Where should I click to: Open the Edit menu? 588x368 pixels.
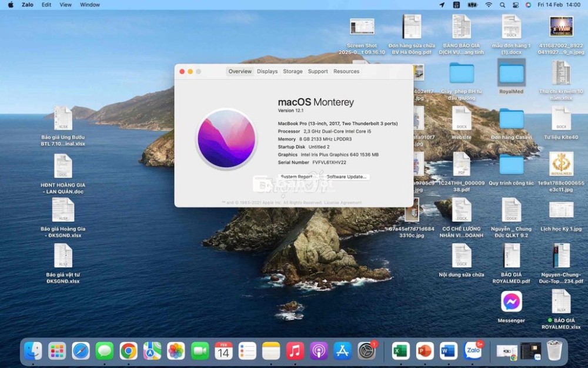click(46, 5)
